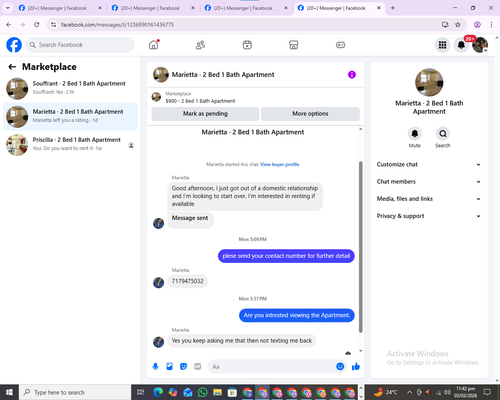Open File Explorer from the taskbar
The width and height of the screenshot is (500, 400).
pyautogui.click(x=217, y=392)
